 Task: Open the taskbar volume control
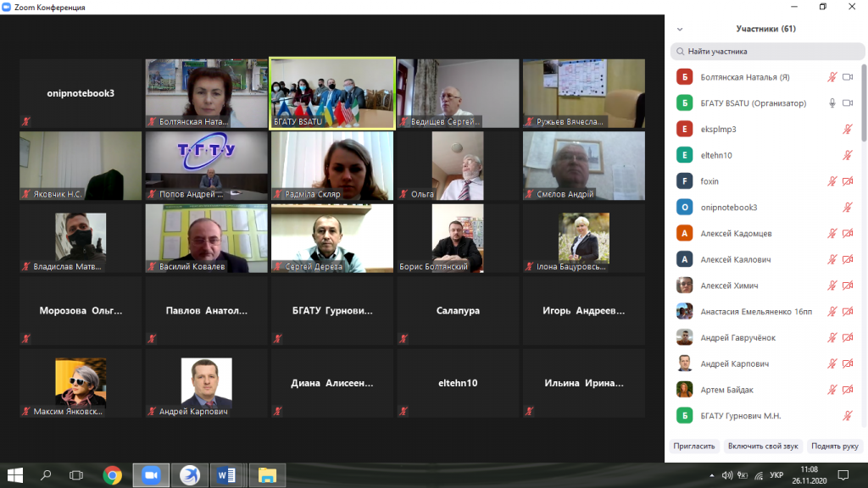tap(726, 475)
